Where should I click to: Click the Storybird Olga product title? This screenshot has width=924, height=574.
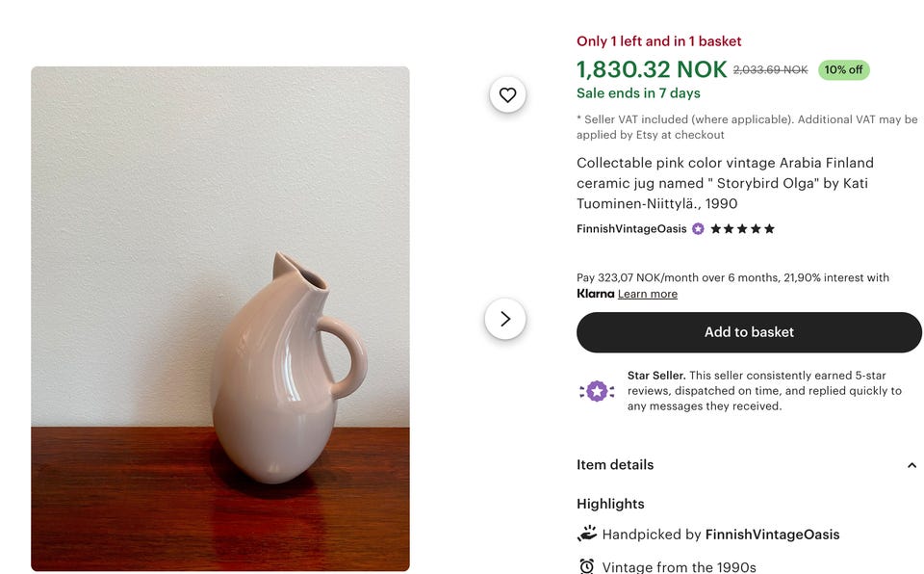(725, 183)
